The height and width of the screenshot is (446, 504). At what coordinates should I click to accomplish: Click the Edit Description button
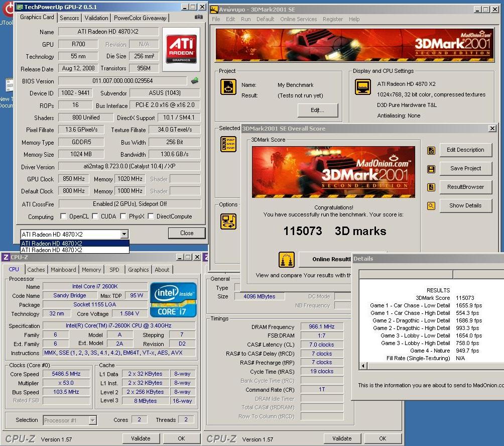[x=465, y=150]
